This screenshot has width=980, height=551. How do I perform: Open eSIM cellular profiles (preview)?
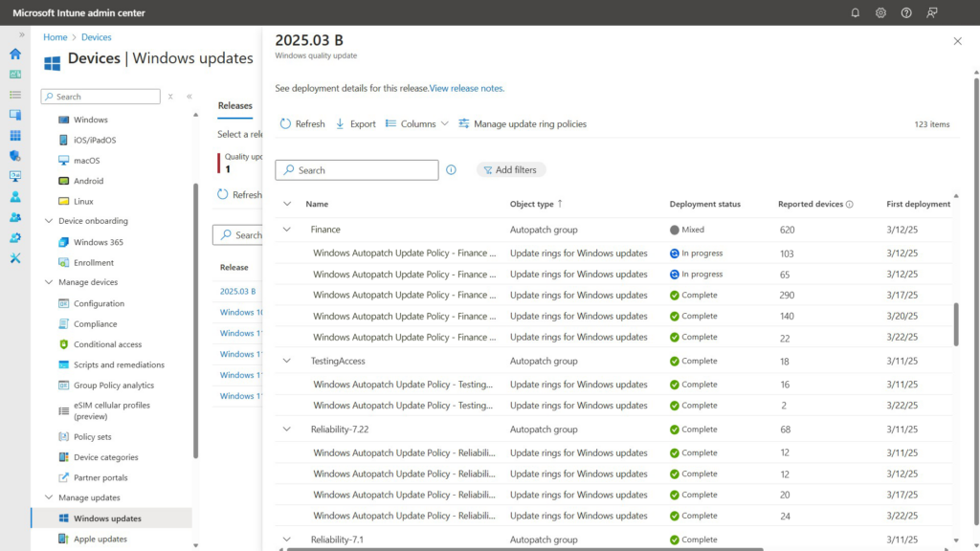click(x=112, y=410)
